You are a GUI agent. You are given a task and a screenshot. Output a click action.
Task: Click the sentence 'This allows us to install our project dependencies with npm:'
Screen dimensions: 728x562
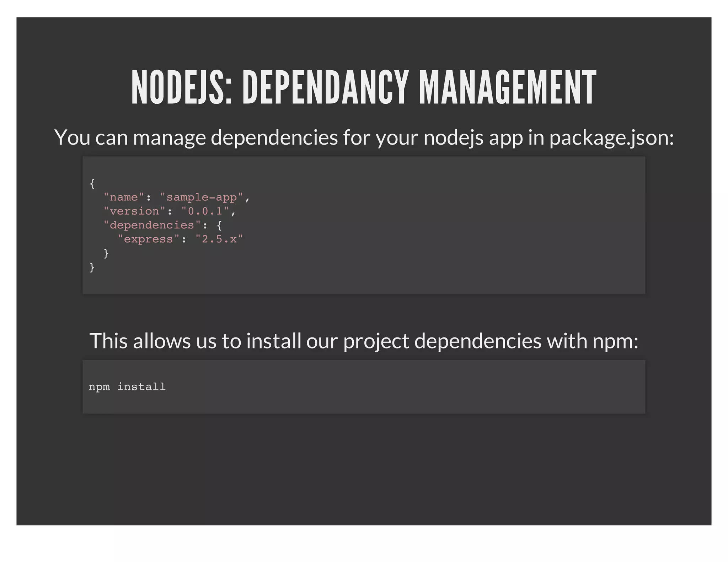[x=364, y=341]
